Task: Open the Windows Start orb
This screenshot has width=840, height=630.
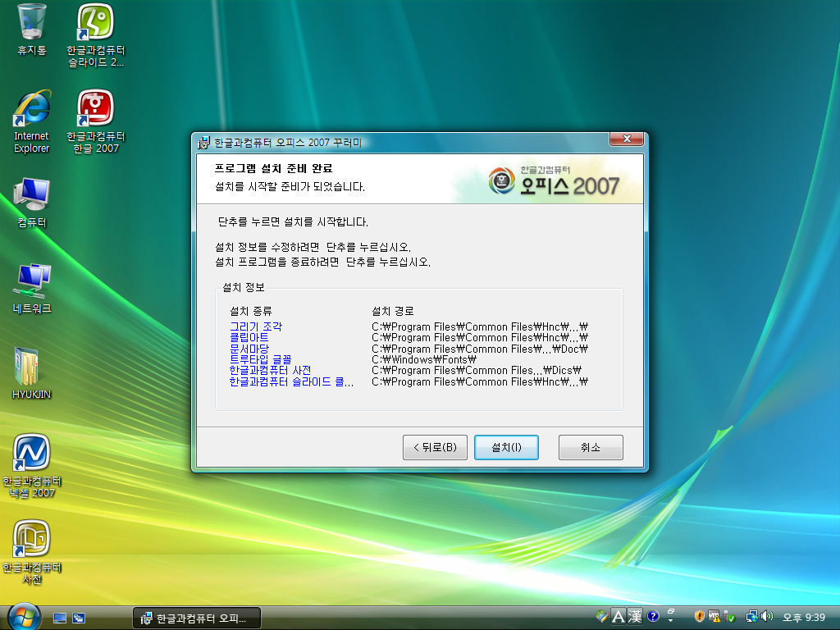Action: [24, 617]
